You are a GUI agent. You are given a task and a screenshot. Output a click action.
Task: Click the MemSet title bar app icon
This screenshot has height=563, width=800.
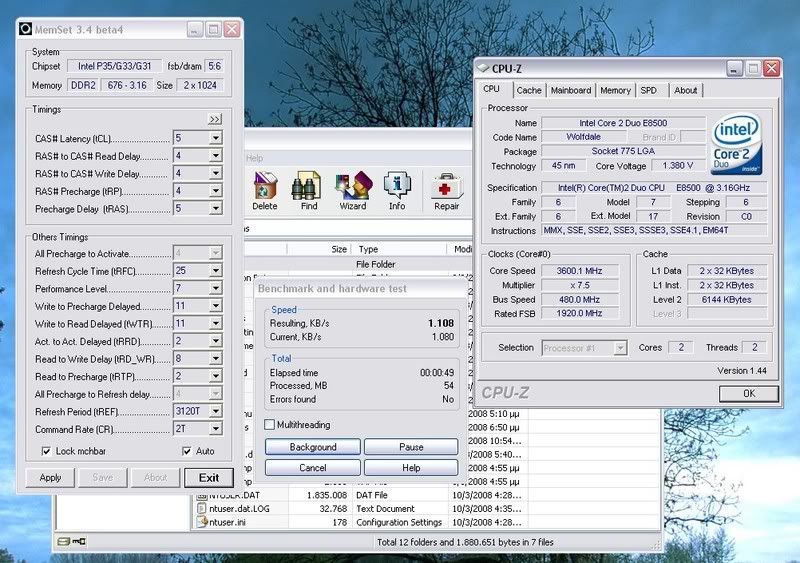(x=26, y=29)
